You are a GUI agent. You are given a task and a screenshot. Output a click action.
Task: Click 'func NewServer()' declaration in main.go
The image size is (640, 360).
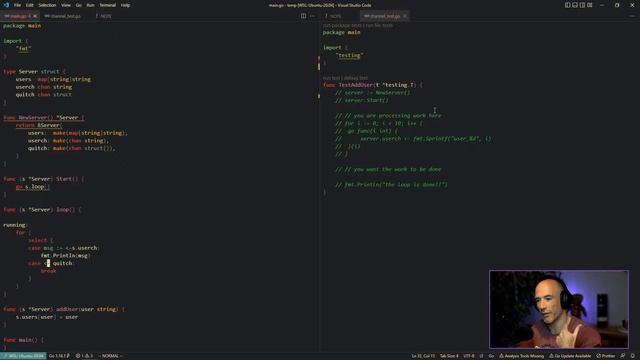click(x=44, y=118)
